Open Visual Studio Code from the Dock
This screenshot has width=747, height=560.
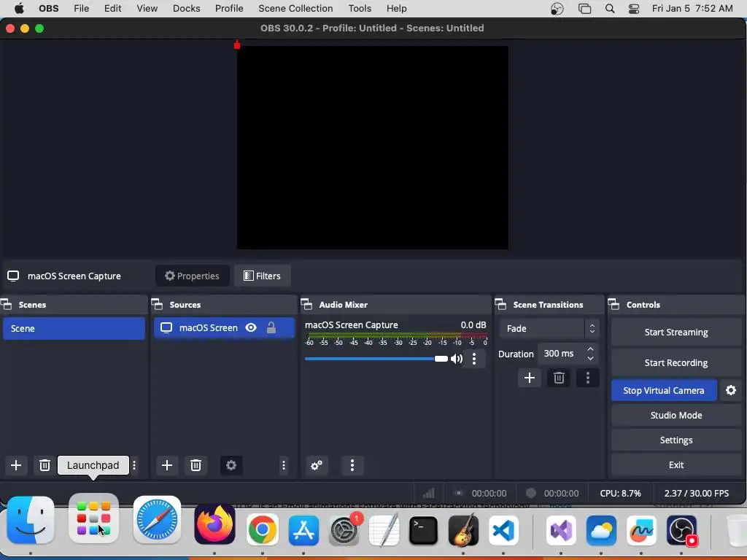tap(503, 530)
